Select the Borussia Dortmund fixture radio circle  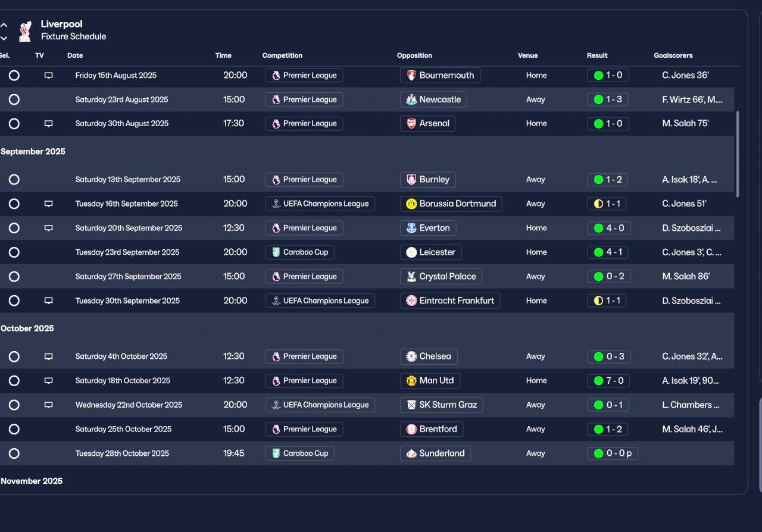14,204
